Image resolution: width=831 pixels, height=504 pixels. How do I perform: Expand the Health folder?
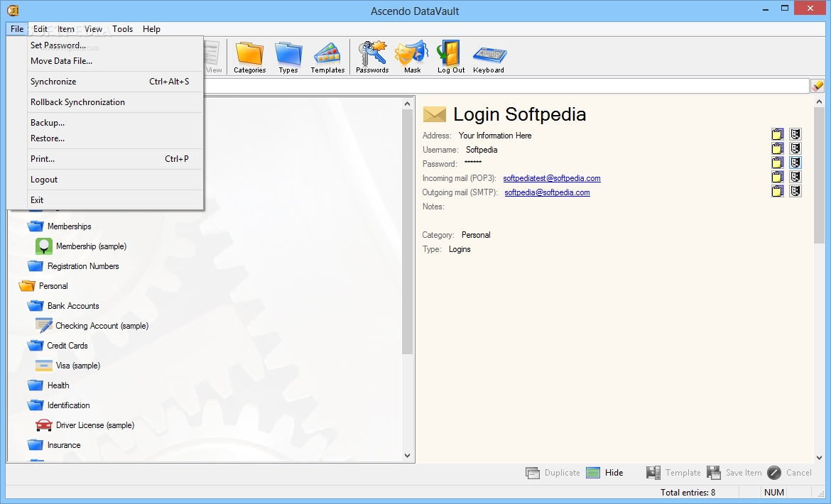point(48,385)
